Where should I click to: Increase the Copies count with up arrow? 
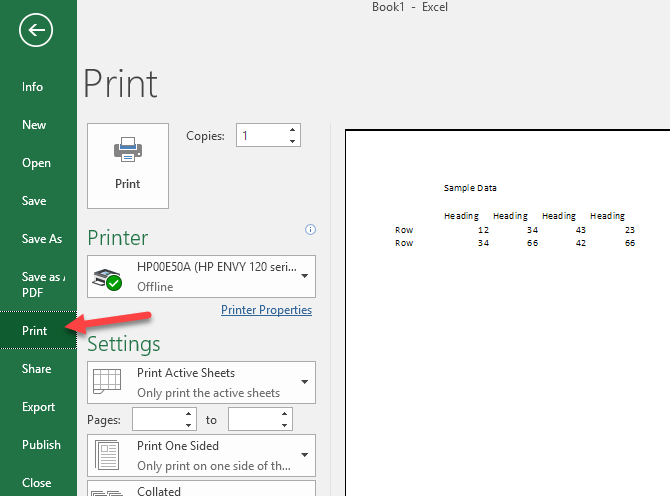point(292,129)
